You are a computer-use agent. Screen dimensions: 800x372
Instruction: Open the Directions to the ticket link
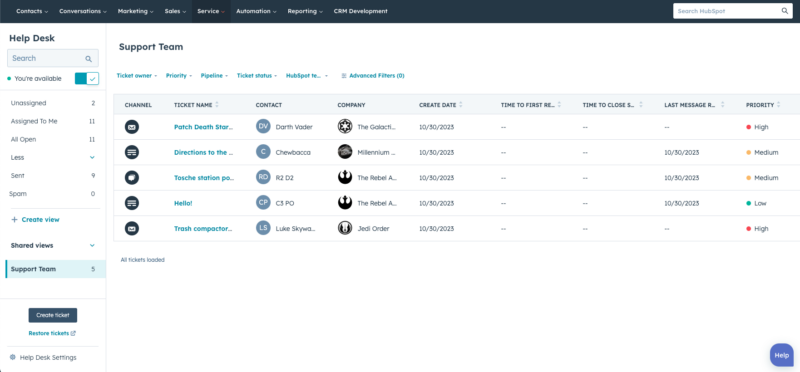(x=204, y=152)
